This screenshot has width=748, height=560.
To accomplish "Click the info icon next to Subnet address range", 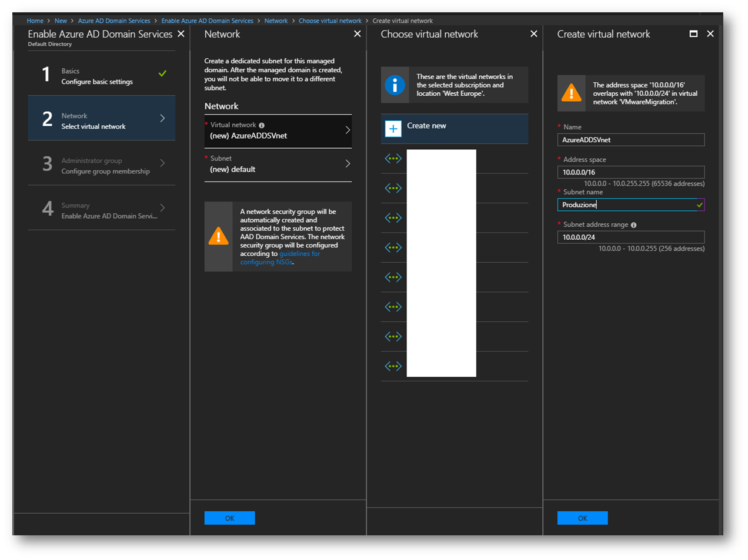I will coord(633,225).
